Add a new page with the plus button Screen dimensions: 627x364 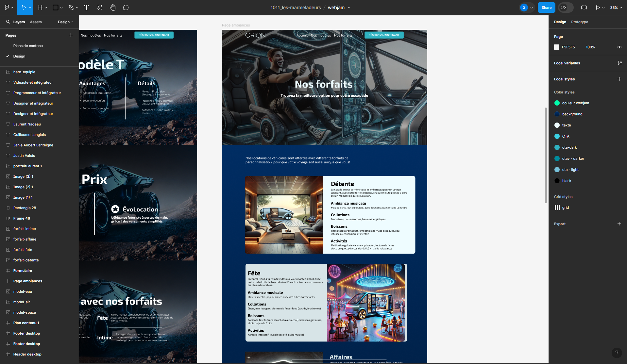tap(71, 35)
